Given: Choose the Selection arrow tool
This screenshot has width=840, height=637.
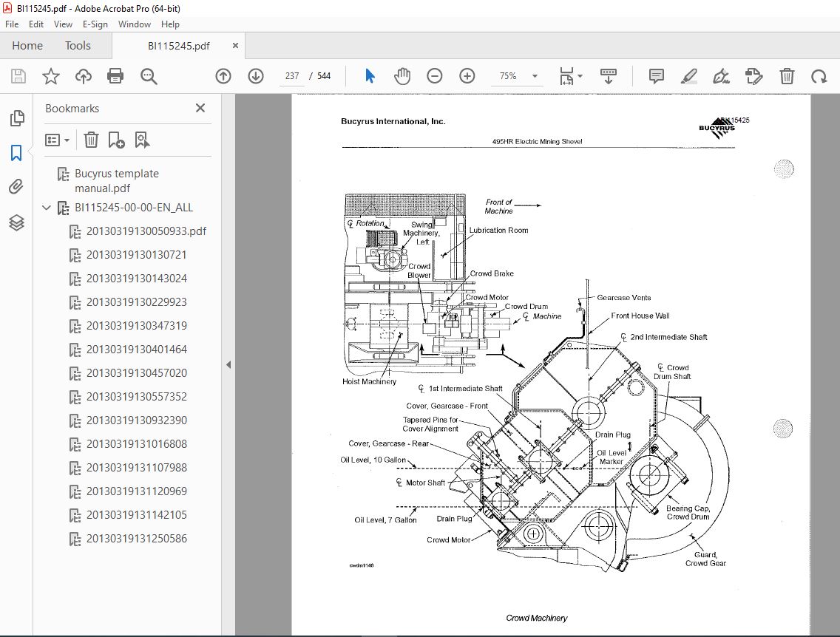Looking at the screenshot, I should (x=370, y=76).
